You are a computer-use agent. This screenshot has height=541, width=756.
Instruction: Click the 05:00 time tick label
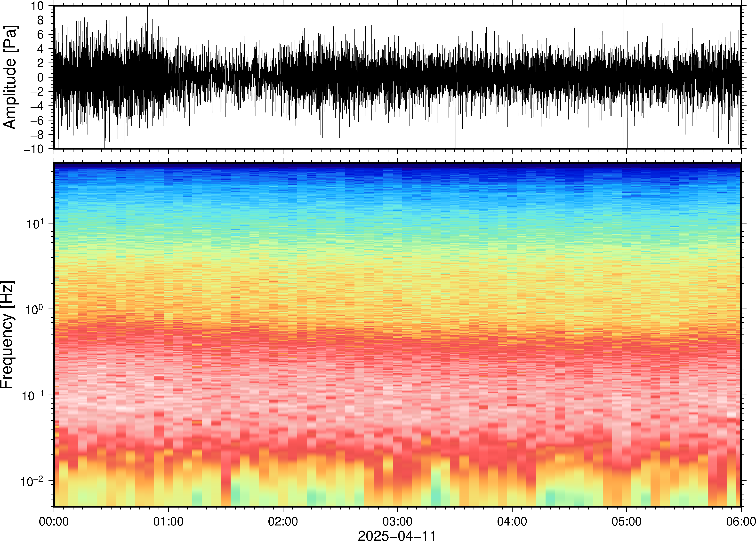click(626, 521)
